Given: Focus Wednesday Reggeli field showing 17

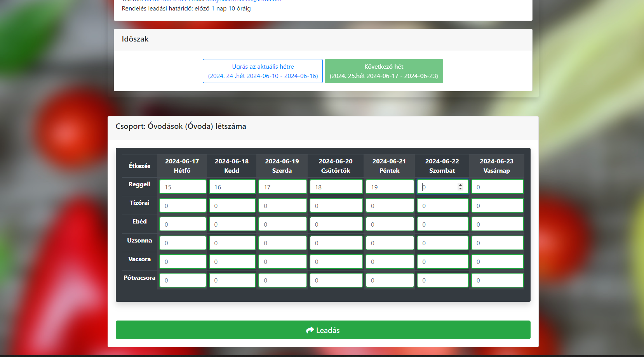Looking at the screenshot, I should [282, 187].
